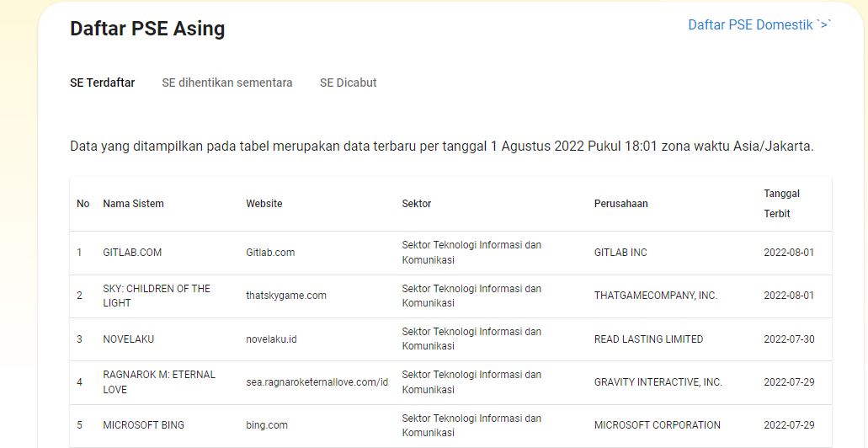868x448 pixels.
Task: Click the sector cell in NOVELAKU row
Action: (471, 339)
